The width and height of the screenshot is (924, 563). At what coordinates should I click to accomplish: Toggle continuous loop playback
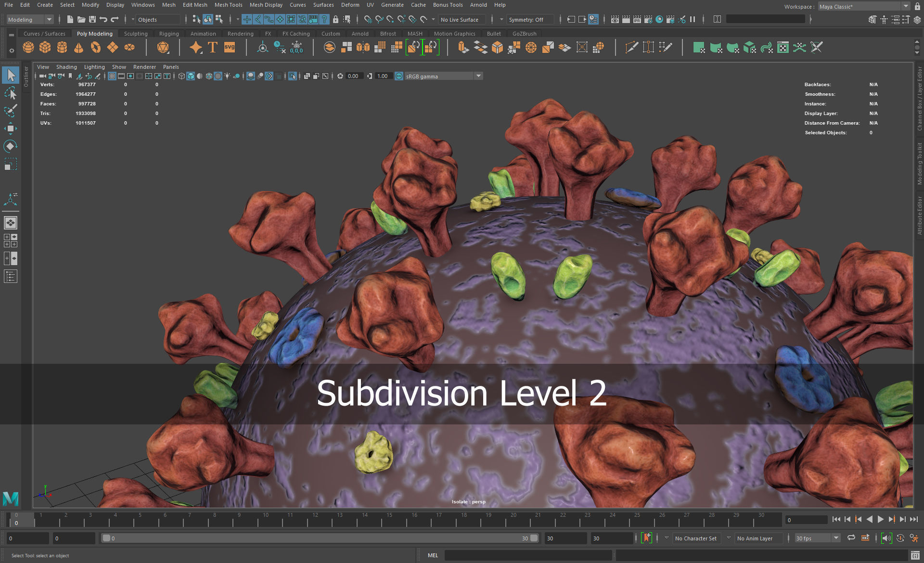tap(851, 538)
